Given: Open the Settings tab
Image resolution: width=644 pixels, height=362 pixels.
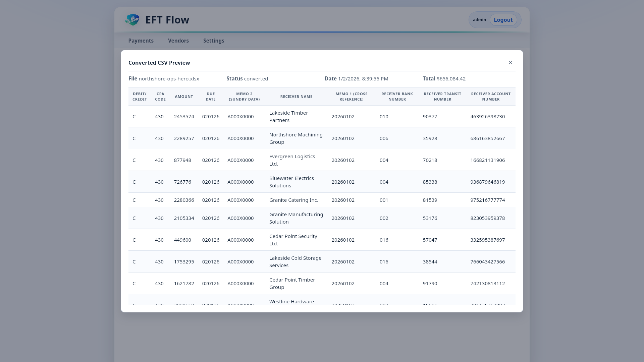Looking at the screenshot, I should click(213, 41).
